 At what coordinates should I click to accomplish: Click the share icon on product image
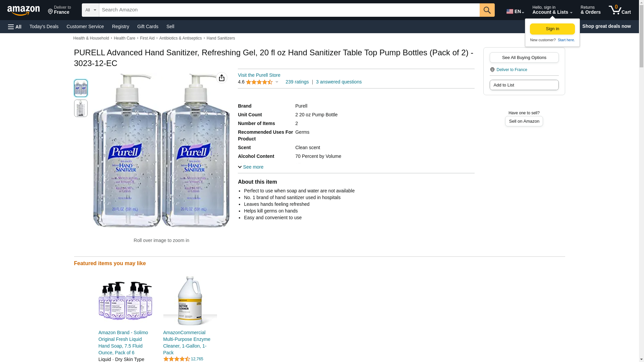222,78
